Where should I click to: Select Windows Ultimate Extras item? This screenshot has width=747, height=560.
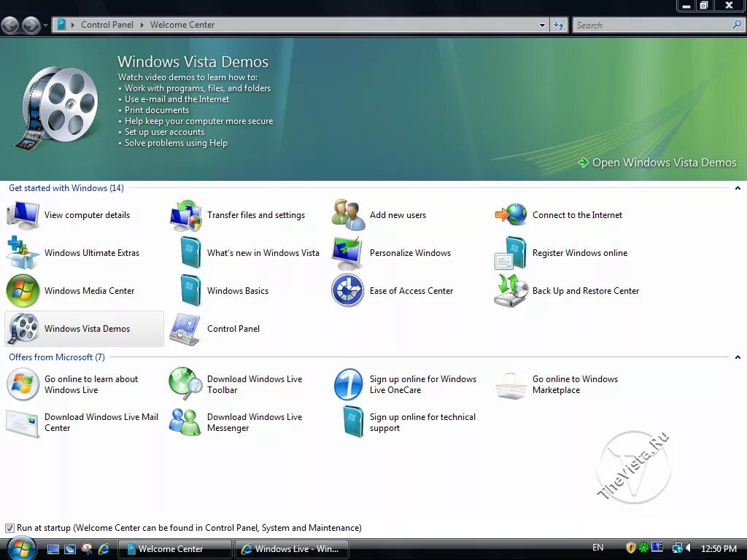[83, 253]
